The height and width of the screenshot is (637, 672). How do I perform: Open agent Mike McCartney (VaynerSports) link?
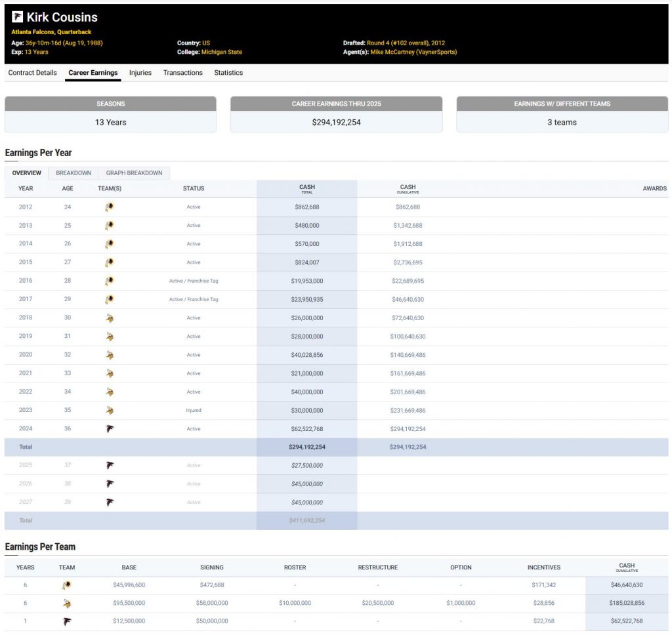click(413, 52)
